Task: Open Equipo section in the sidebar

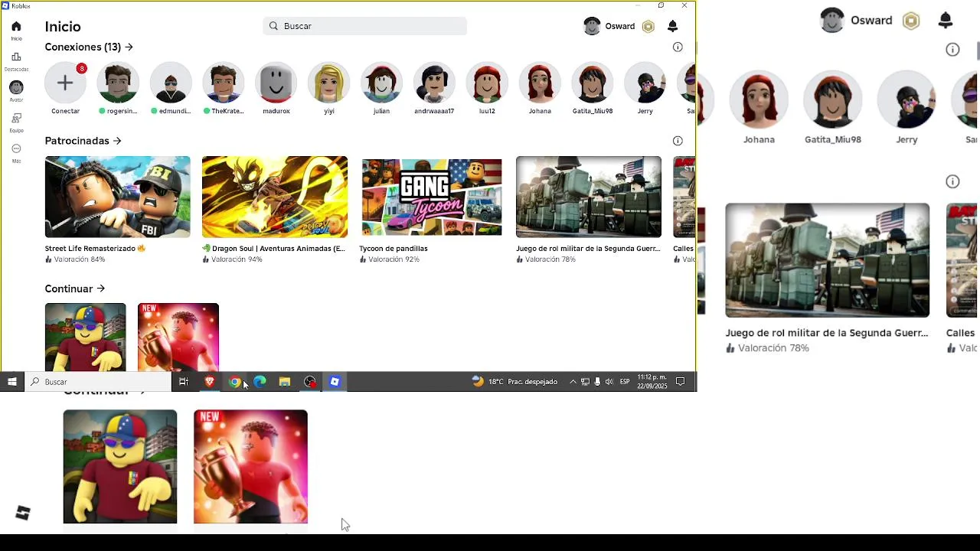Action: [16, 122]
